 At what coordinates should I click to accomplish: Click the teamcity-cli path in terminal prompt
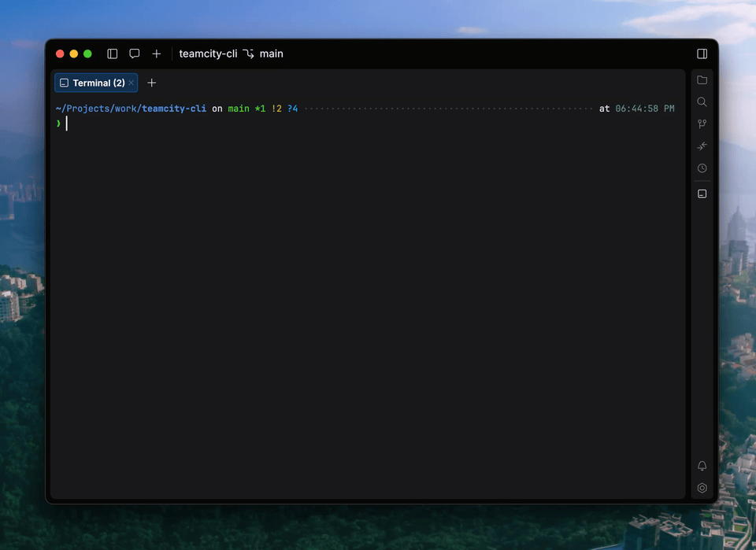point(173,109)
